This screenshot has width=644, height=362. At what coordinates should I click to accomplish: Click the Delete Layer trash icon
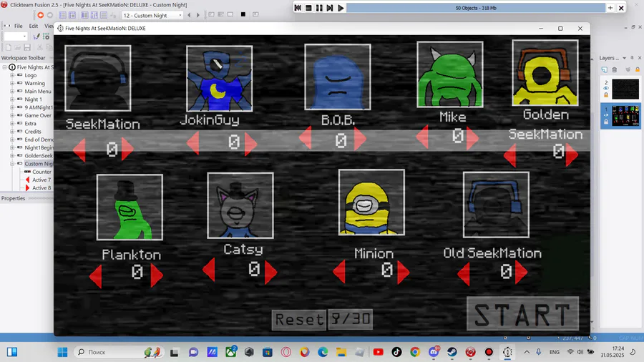pos(615,70)
